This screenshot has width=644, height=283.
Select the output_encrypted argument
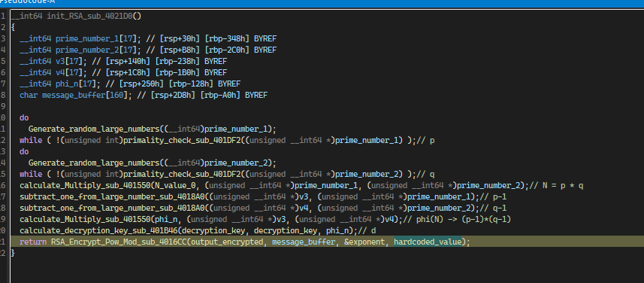(227, 242)
